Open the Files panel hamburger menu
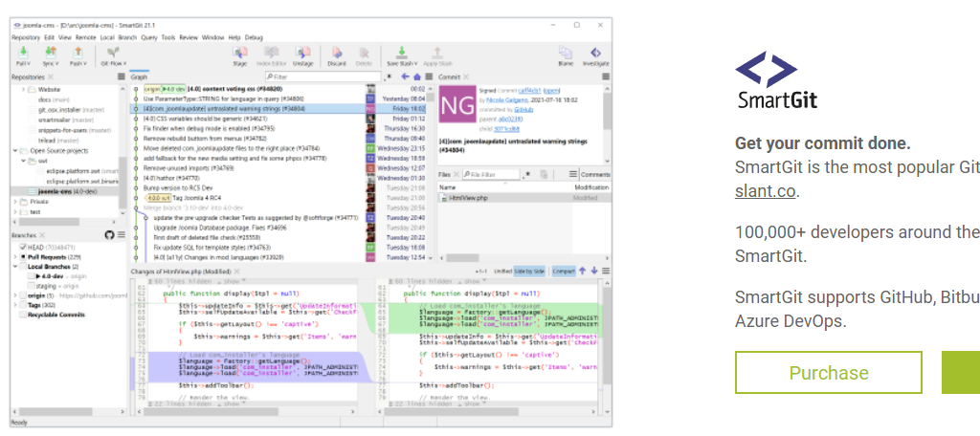980x436 pixels. [x=572, y=174]
